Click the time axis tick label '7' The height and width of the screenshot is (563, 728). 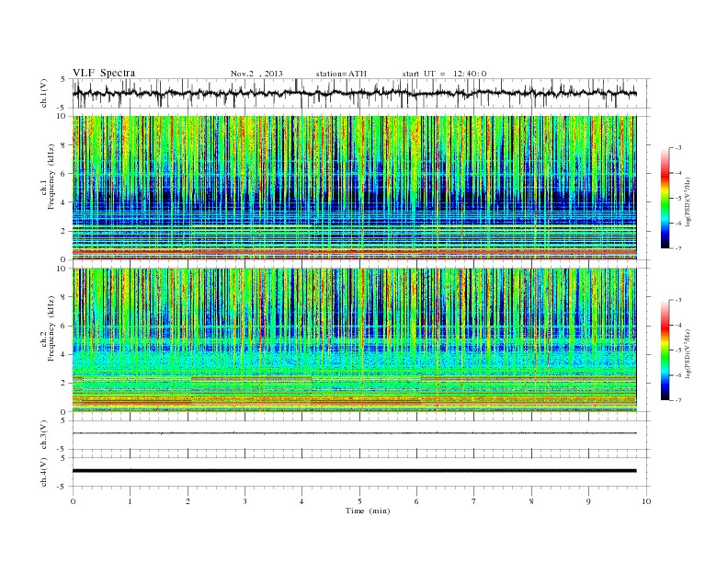[x=474, y=501]
